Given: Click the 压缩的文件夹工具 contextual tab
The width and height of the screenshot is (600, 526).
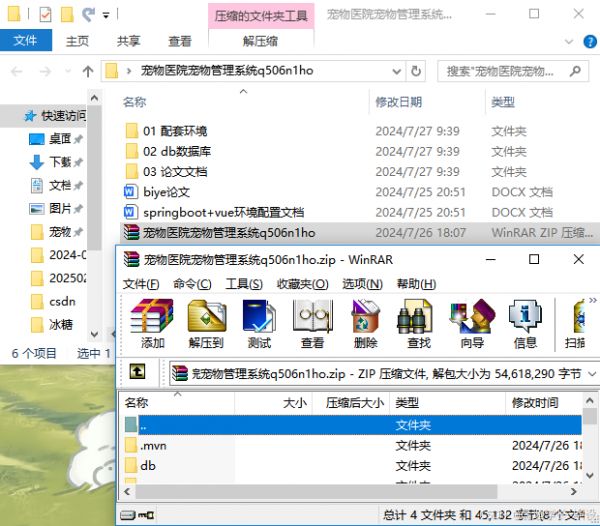Looking at the screenshot, I should point(261,16).
